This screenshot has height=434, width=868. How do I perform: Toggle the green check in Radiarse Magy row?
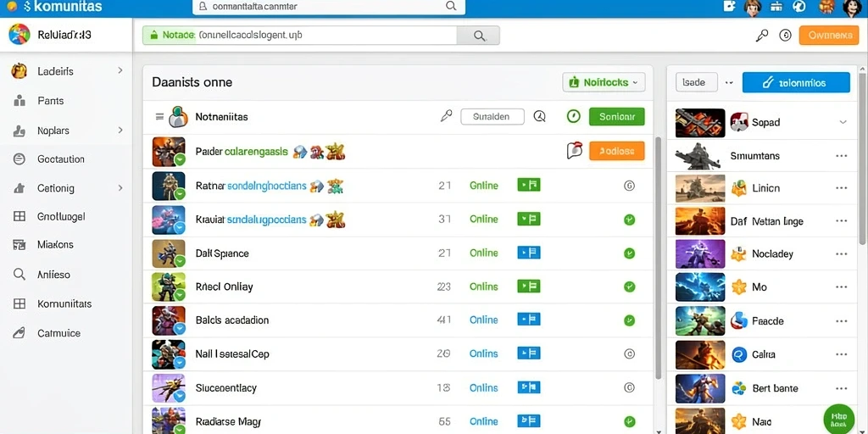pos(629,421)
